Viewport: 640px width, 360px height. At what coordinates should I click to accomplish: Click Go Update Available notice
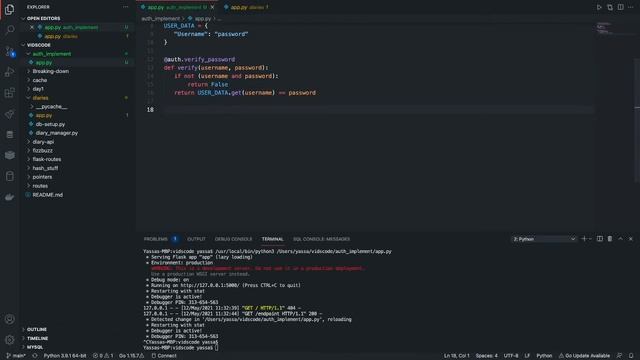coord(584,356)
